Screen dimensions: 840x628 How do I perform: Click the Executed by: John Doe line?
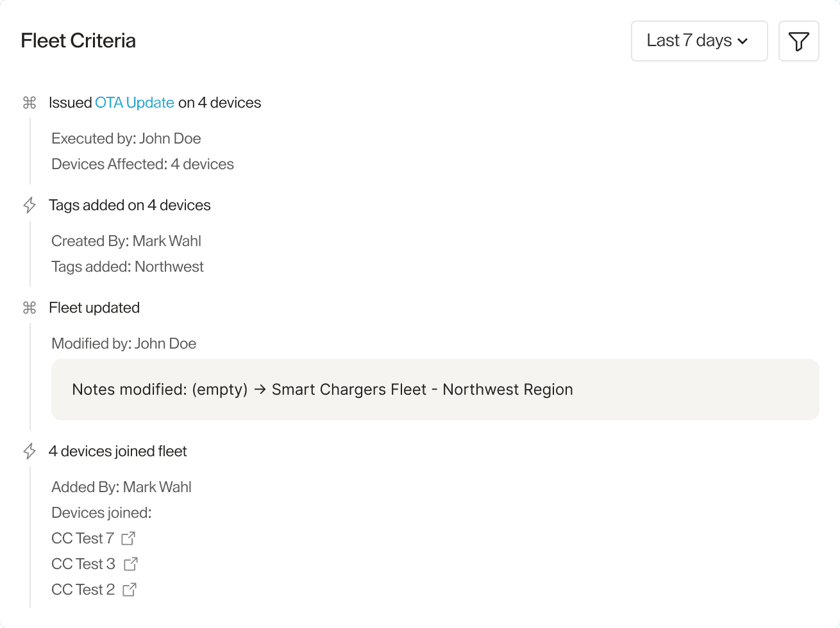[x=126, y=138]
